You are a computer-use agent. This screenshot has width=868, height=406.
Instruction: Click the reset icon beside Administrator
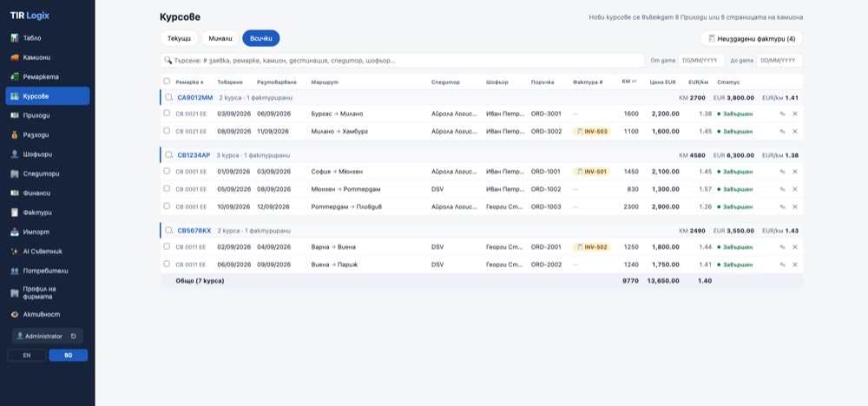(74, 337)
